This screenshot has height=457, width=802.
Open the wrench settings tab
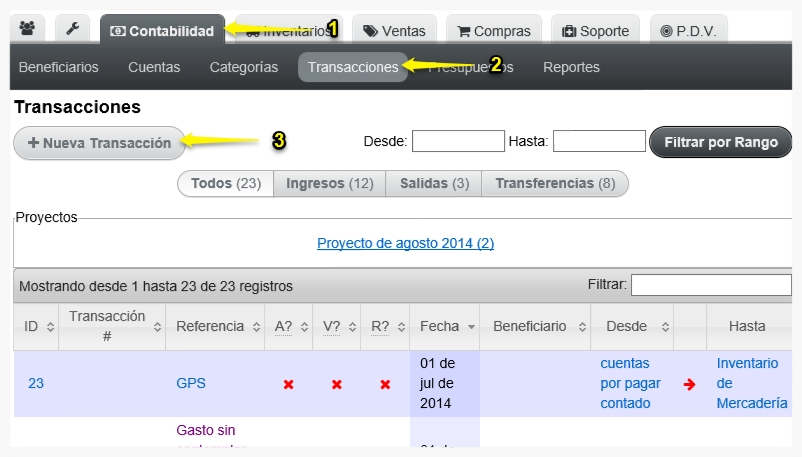coord(73,29)
